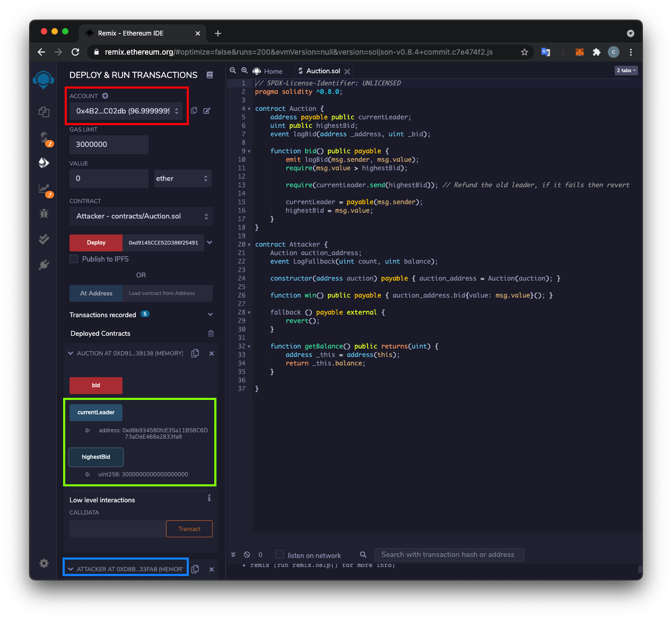Open the Unit testing double-check icon
This screenshot has width=672, height=619.
click(44, 239)
